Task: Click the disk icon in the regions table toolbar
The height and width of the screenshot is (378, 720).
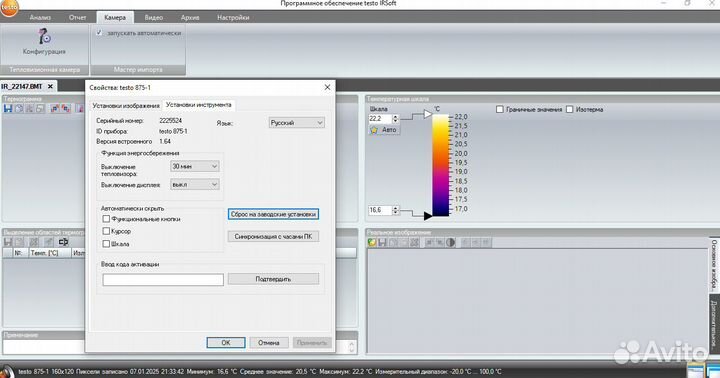Action: click(x=8, y=242)
